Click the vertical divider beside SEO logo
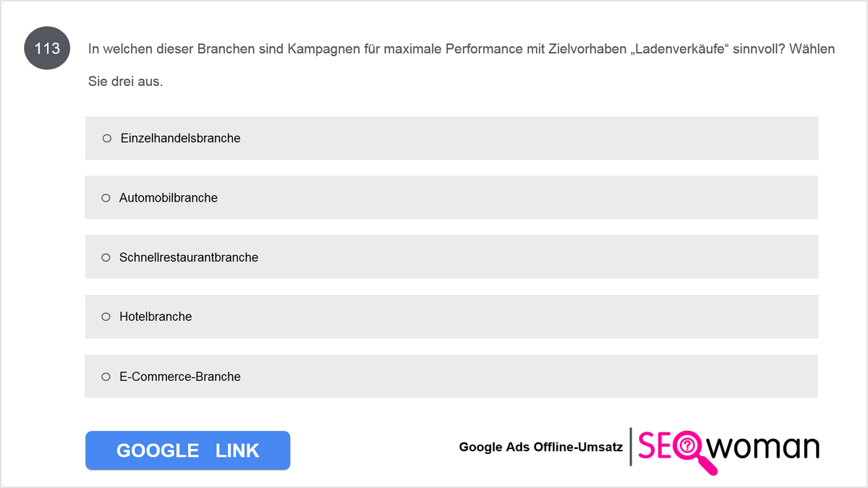Screen dimensions: 868x488 631,447
